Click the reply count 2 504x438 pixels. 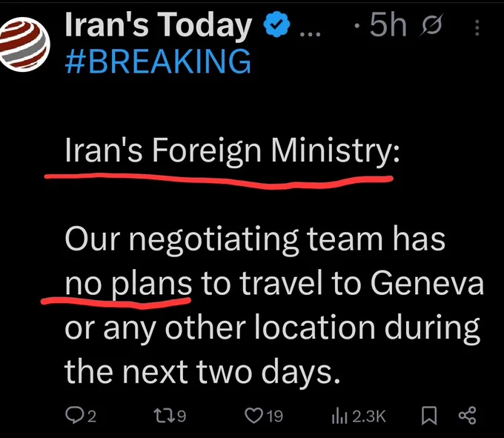click(92, 417)
